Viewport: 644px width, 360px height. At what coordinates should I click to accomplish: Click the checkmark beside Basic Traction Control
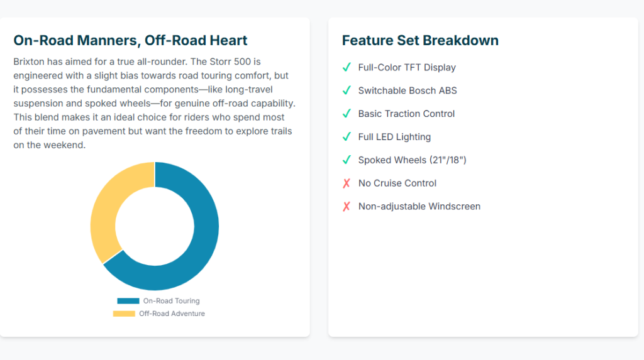346,114
